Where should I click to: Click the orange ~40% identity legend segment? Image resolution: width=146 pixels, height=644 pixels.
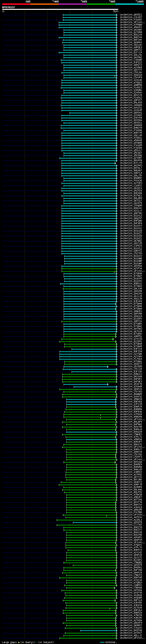point(45,4)
